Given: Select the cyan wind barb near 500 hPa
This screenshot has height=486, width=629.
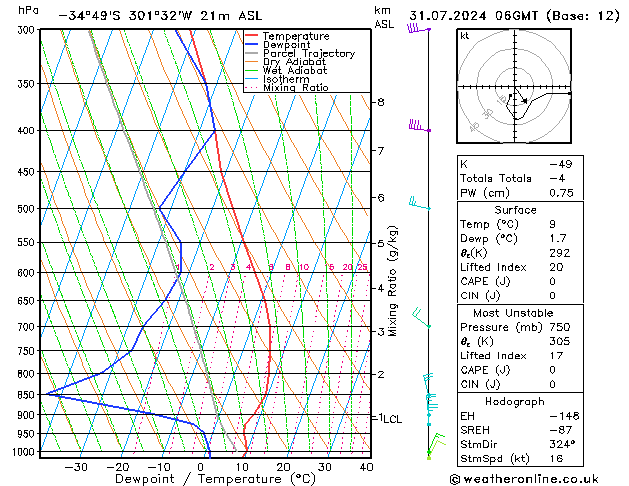Looking at the screenshot, I should pos(418,204).
